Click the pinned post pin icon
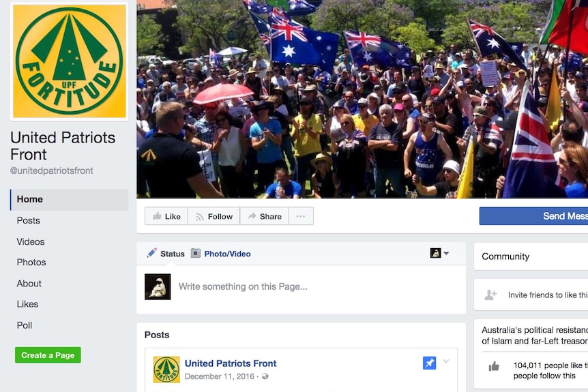Viewport: 588px width, 392px height. pos(429,363)
